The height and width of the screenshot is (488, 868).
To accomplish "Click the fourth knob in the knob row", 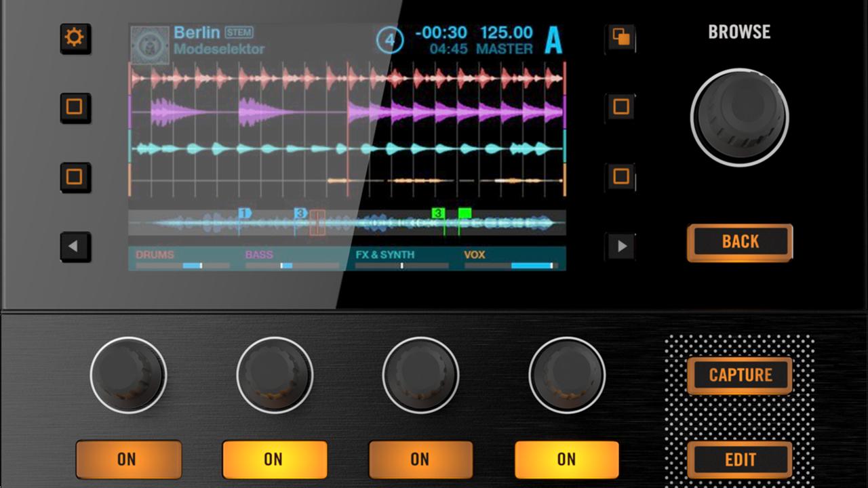I will pos(567,375).
